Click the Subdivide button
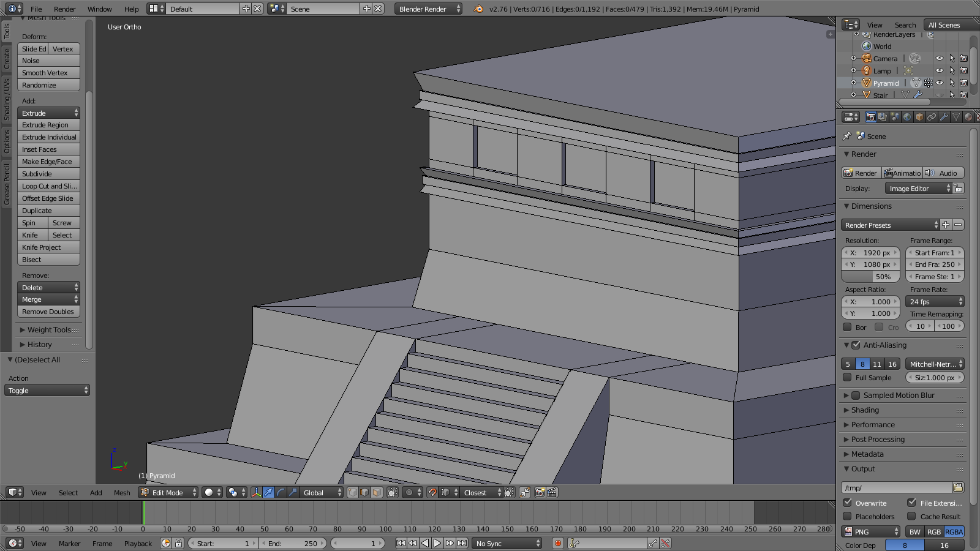 (x=48, y=174)
